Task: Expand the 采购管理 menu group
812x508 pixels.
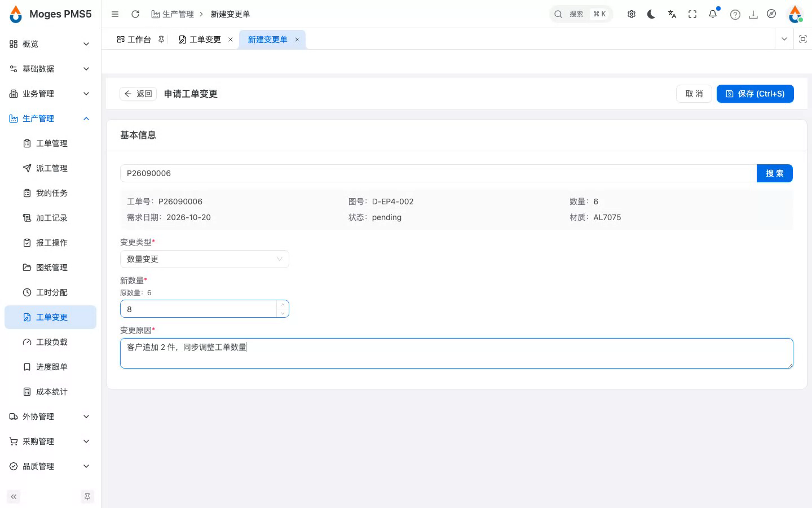Action: click(50, 441)
